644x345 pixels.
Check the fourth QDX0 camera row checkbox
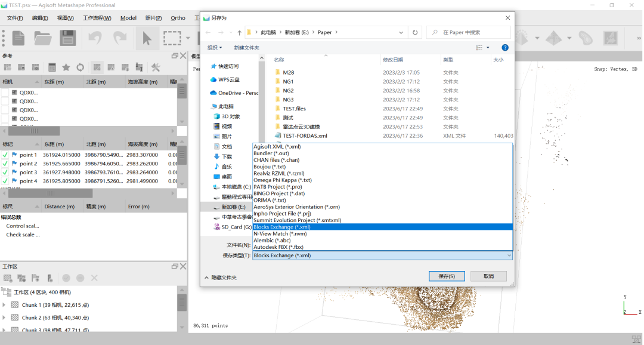(5, 118)
